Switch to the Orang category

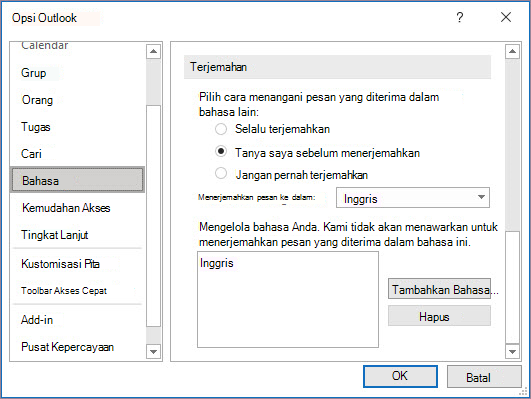click(37, 100)
